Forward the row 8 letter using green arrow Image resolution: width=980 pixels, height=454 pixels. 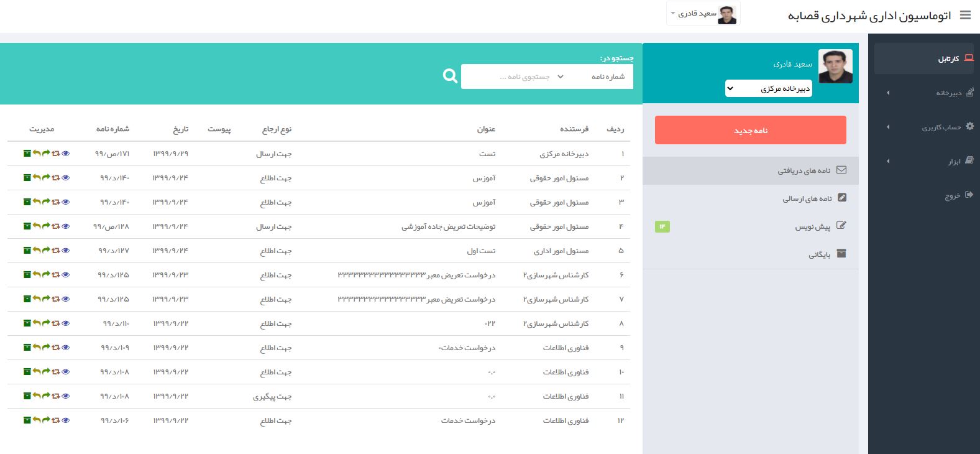(x=46, y=323)
